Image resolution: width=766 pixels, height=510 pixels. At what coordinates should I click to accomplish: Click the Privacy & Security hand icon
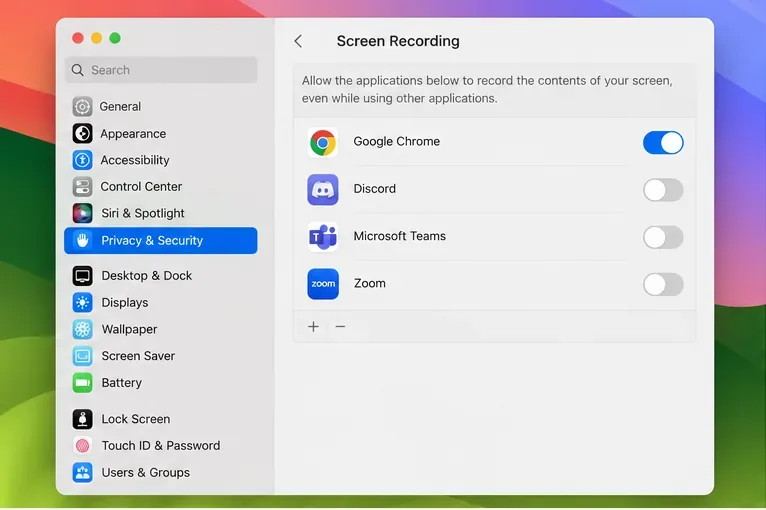[82, 240]
